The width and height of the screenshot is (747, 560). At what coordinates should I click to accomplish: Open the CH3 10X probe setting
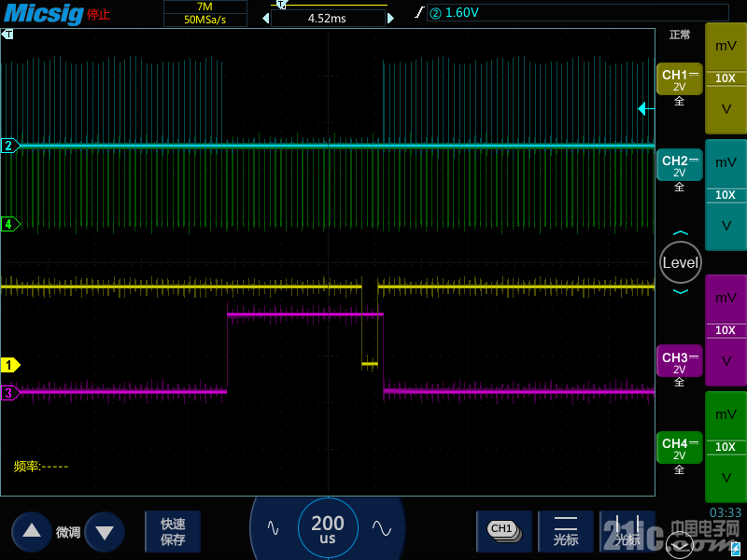(726, 330)
